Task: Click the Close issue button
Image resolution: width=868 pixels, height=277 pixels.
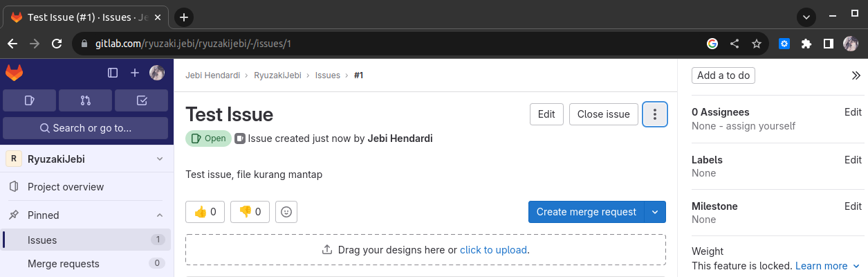Action: pyautogui.click(x=603, y=114)
